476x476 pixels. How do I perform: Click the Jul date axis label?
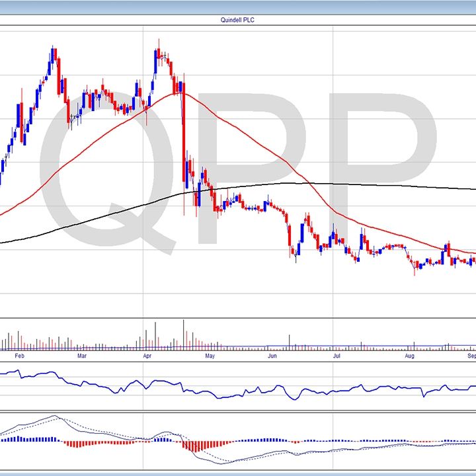[x=337, y=356]
